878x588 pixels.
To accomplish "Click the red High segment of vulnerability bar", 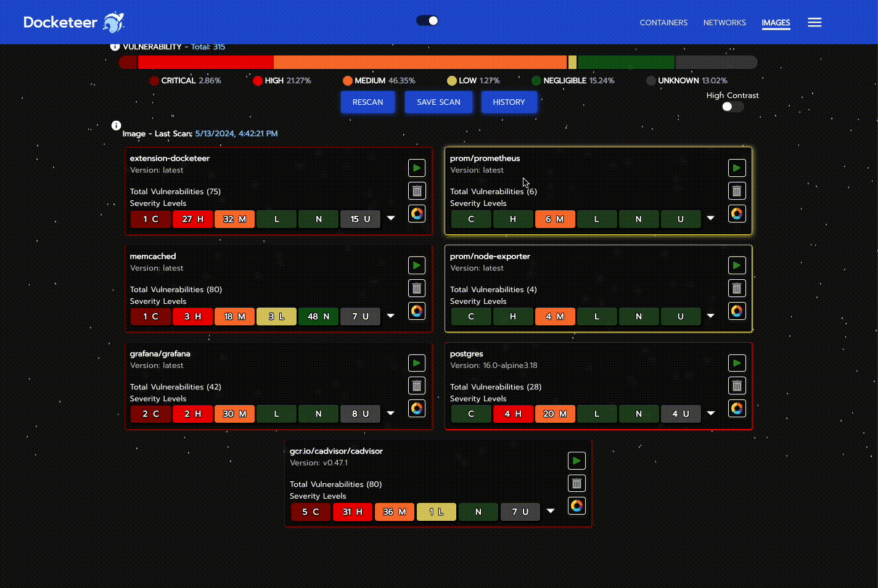I will [x=205, y=62].
